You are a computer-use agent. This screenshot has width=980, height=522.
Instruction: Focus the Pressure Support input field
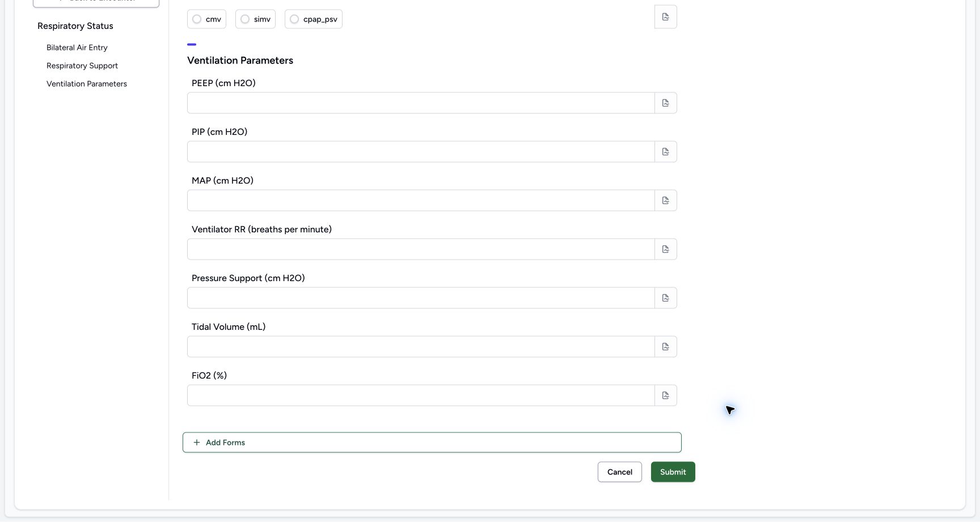[x=421, y=298]
